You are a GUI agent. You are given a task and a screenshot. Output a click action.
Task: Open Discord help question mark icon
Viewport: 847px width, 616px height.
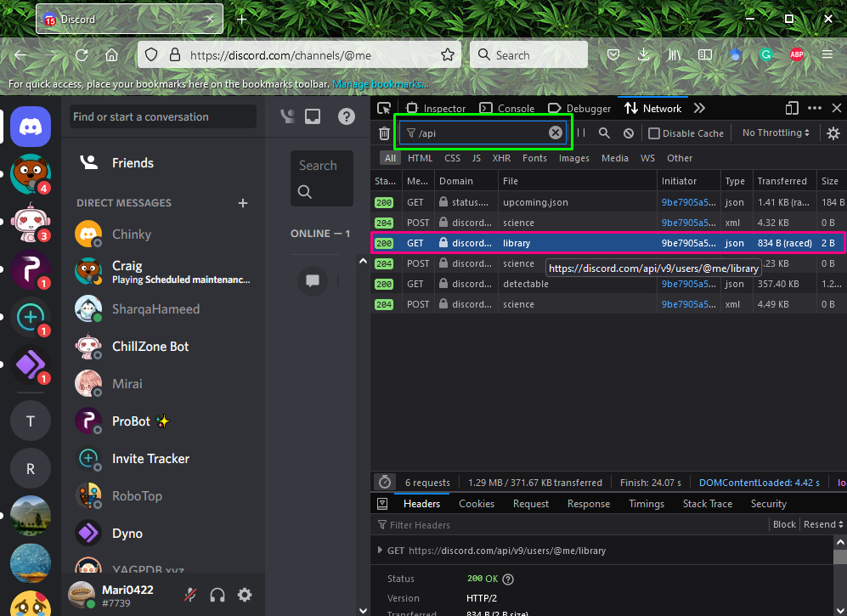coord(347,116)
